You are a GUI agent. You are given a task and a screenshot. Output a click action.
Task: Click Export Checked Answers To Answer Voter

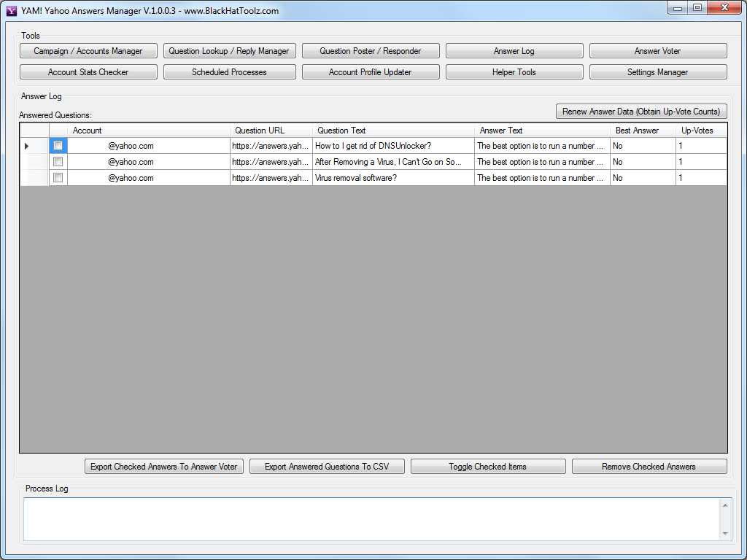164,466
